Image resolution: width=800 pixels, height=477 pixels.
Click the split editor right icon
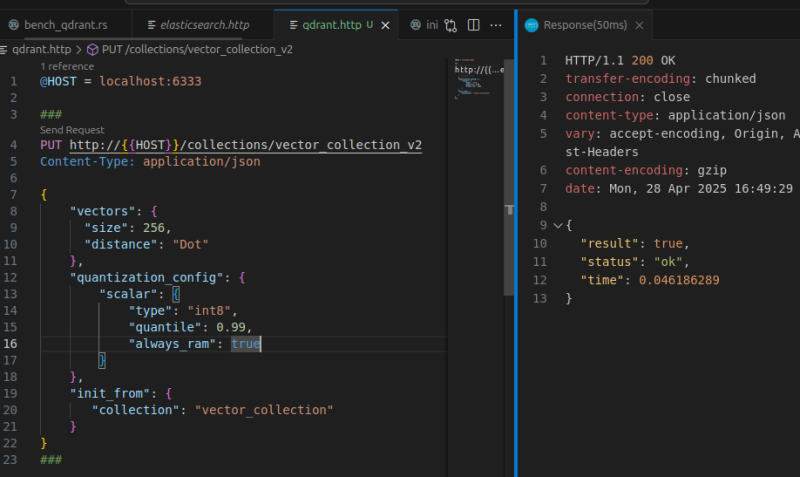click(x=474, y=24)
